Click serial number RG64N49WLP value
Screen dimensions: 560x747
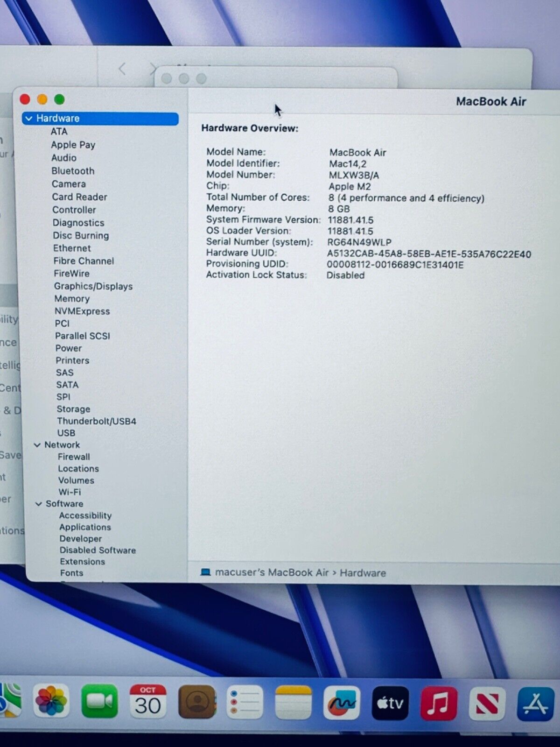(359, 242)
